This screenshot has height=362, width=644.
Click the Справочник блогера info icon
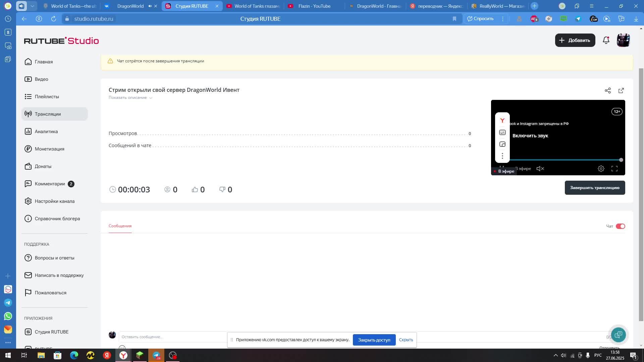28,219
